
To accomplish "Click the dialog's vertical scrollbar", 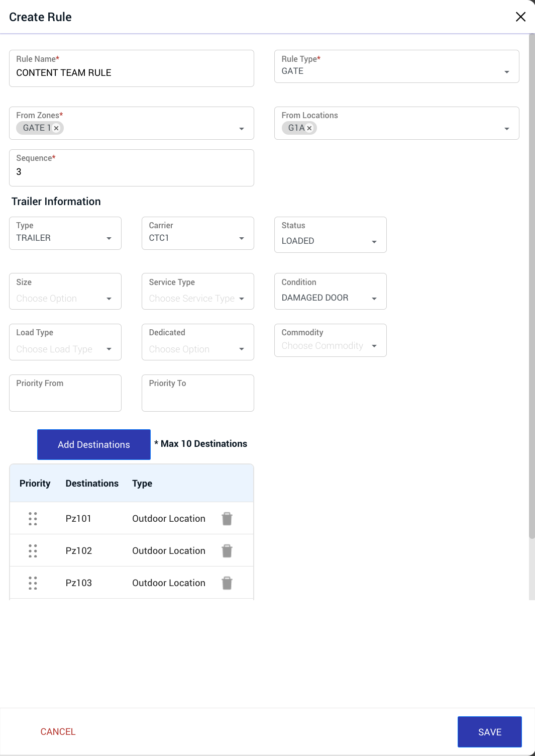I will coord(532,287).
